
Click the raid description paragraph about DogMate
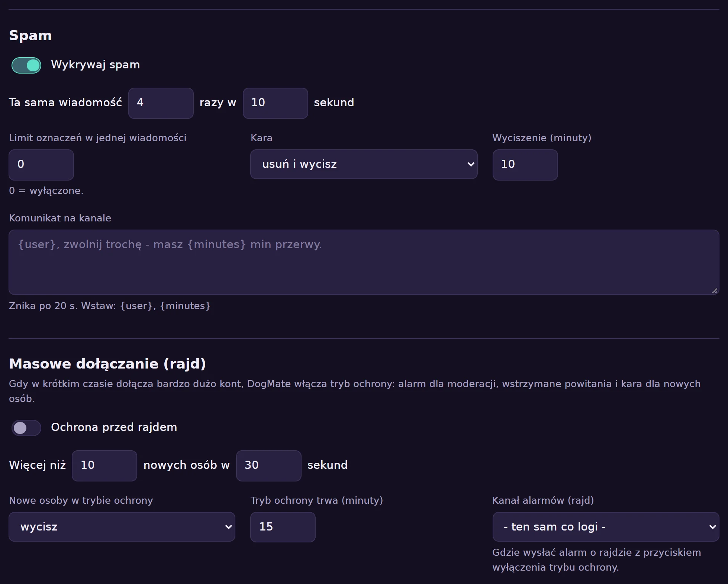[355, 391]
